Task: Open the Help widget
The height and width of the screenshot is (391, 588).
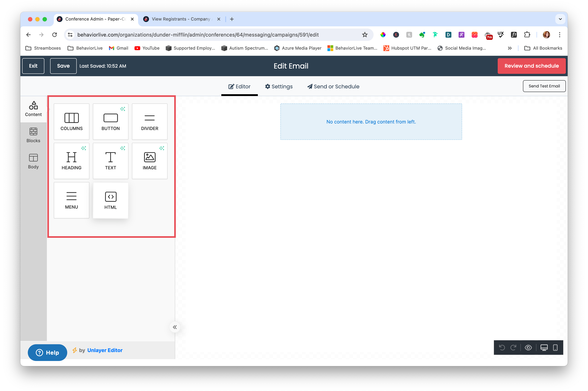Action: [47, 353]
